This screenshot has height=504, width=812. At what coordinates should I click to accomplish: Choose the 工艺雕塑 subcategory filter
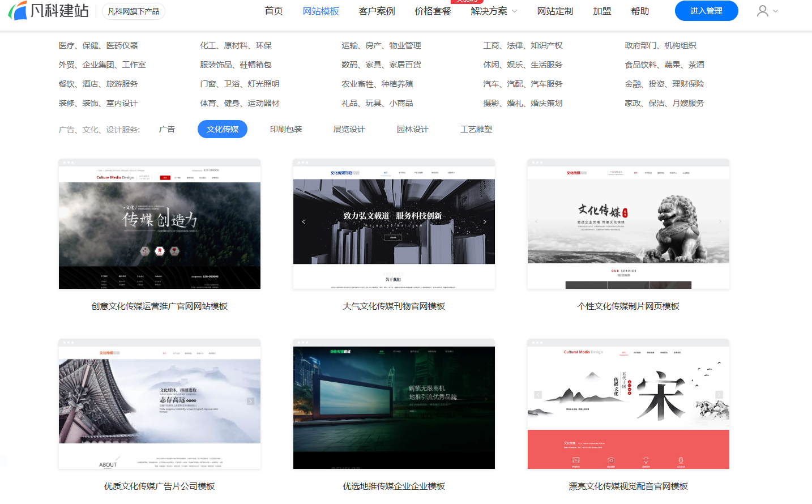(476, 129)
